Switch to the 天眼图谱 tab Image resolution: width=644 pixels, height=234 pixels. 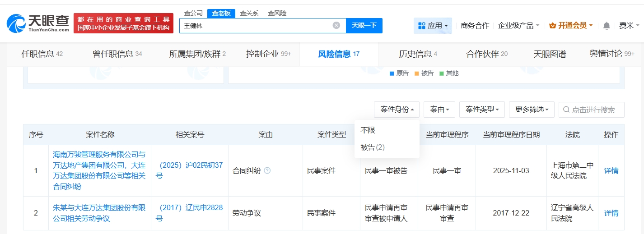[550, 54]
